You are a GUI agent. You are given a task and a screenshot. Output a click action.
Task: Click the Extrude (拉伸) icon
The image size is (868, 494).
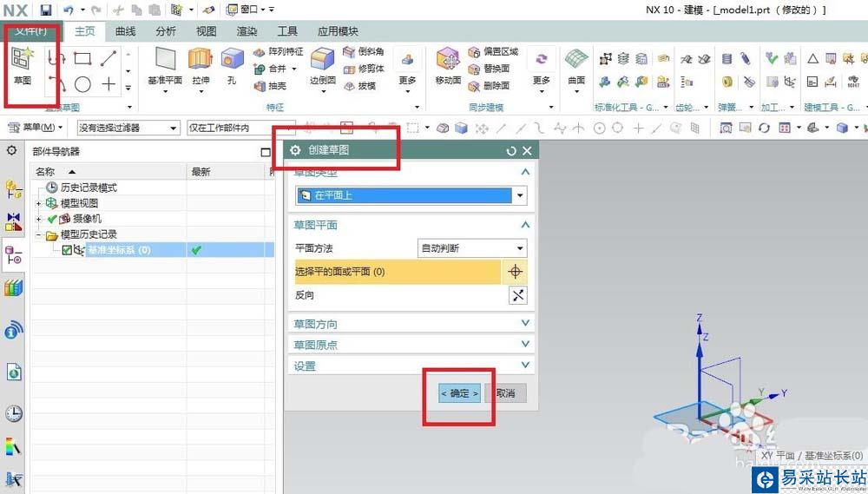click(x=201, y=59)
